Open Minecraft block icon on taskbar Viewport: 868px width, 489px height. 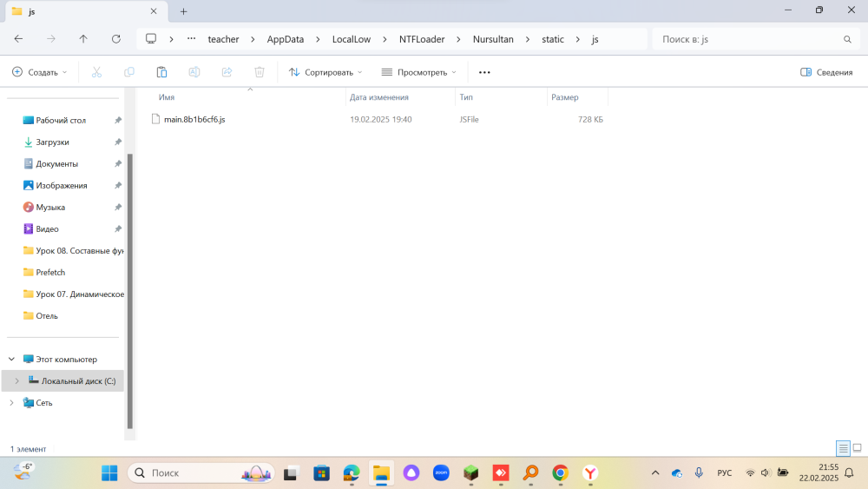pos(471,473)
